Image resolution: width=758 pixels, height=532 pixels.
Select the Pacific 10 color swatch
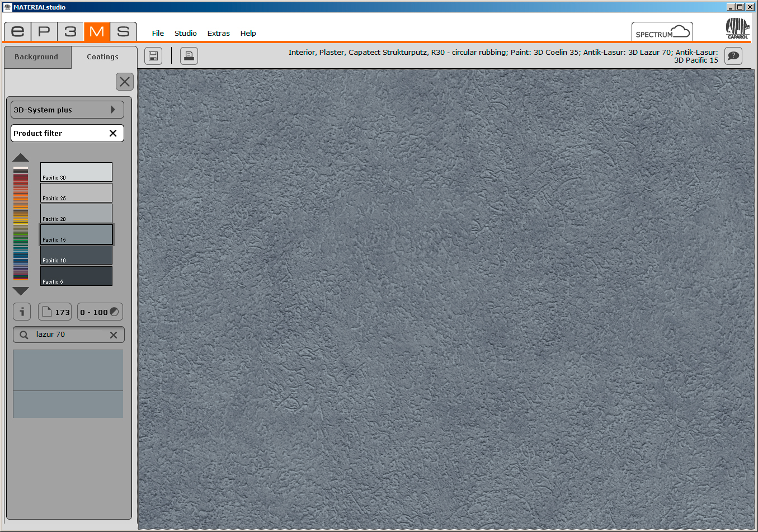(76, 255)
